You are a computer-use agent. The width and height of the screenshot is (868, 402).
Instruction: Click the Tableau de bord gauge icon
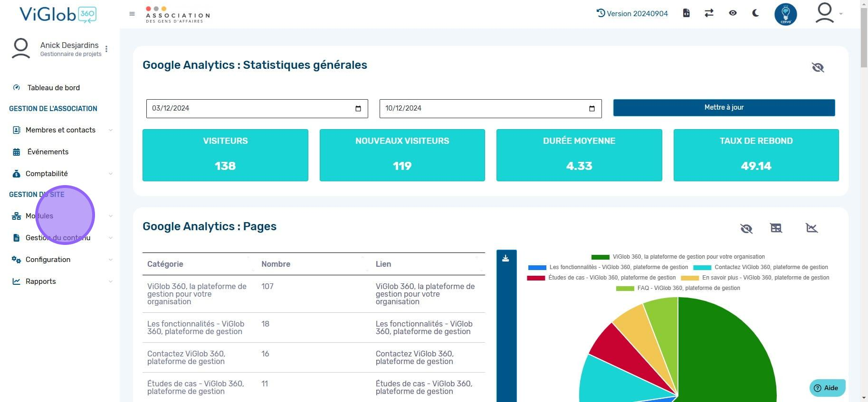coord(17,87)
